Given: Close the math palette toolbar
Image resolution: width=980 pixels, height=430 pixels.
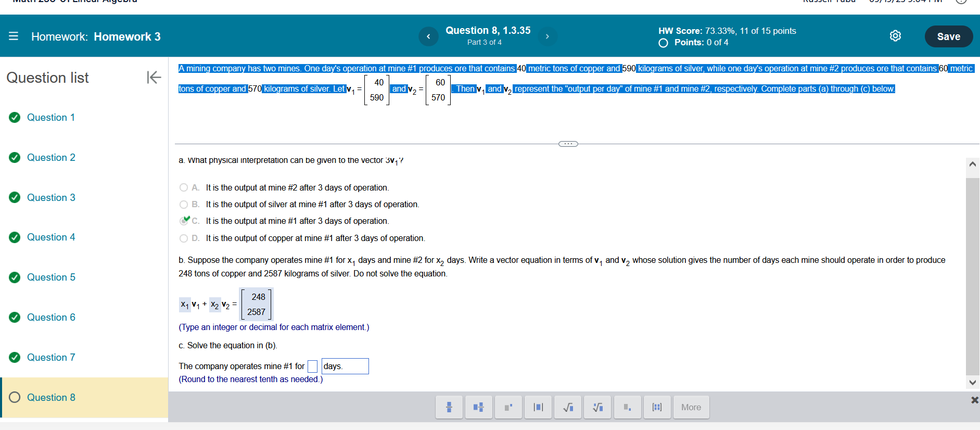Looking at the screenshot, I should pyautogui.click(x=974, y=400).
